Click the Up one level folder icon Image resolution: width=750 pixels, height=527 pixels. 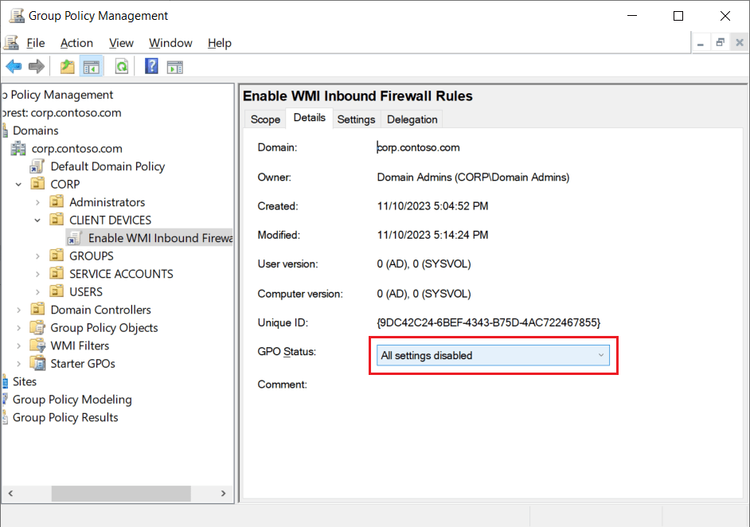(67, 66)
